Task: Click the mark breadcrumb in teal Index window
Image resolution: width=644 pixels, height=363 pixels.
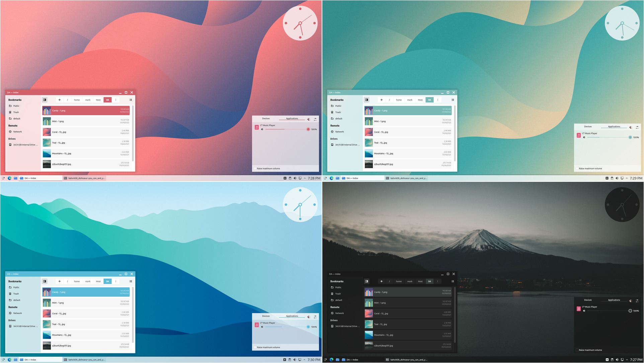Action: pos(410,100)
